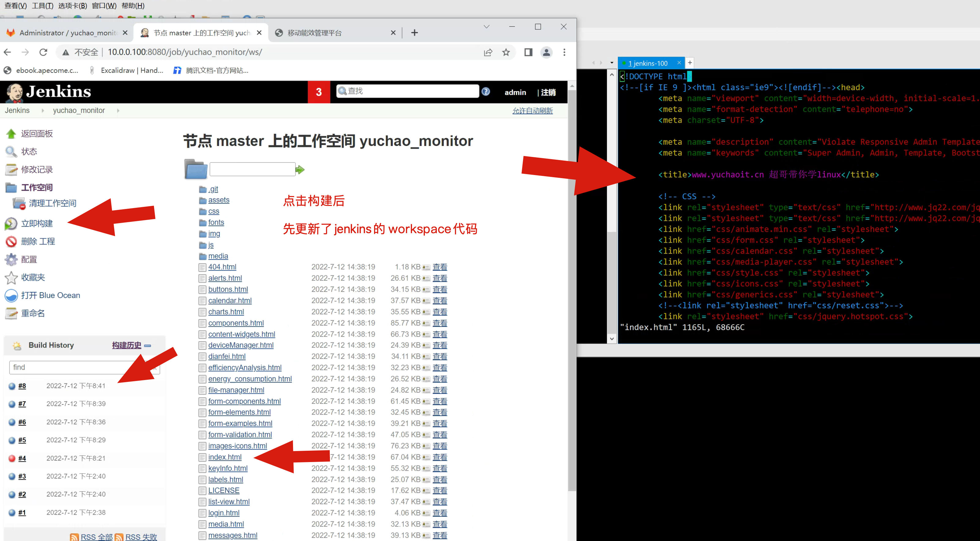Click the 删除 工程 delete icon
Image resolution: width=980 pixels, height=541 pixels.
11,241
